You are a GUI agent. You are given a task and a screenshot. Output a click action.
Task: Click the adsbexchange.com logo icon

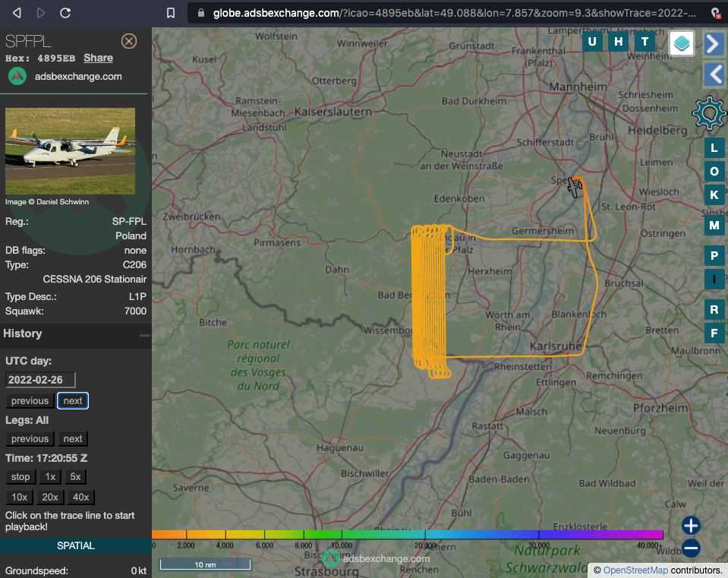(x=17, y=76)
